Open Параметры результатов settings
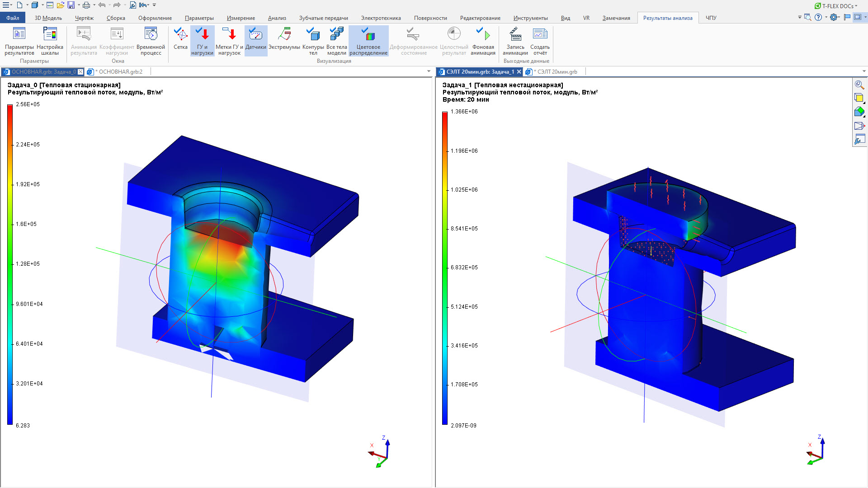Image resolution: width=868 pixels, height=488 pixels. tap(19, 41)
